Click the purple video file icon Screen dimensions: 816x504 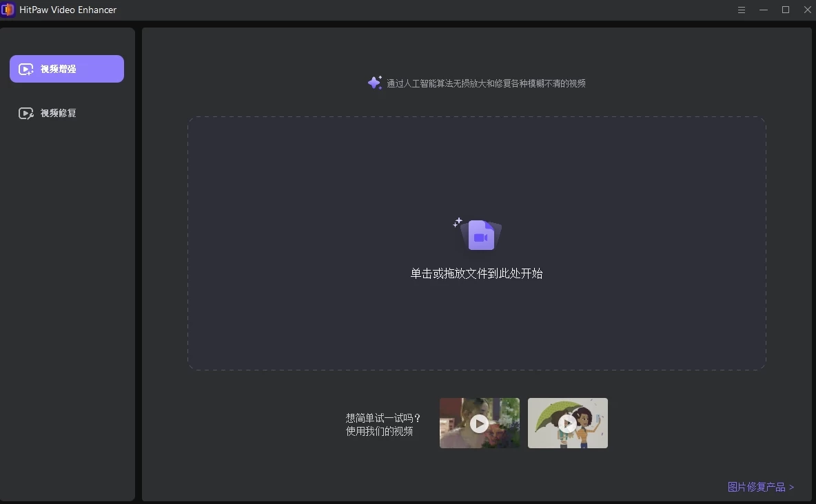point(480,235)
